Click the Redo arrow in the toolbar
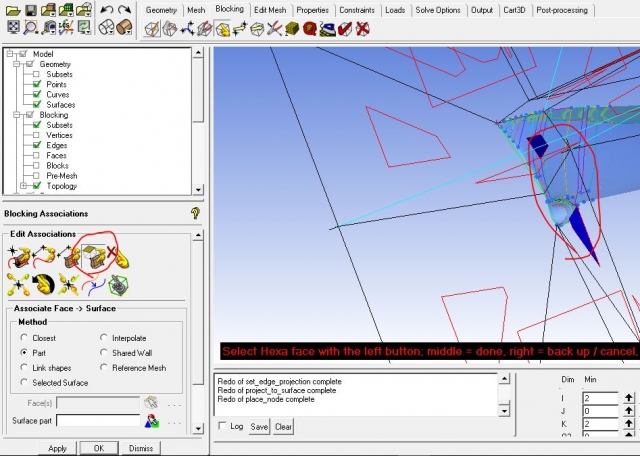This screenshot has height=456, width=640. click(124, 10)
